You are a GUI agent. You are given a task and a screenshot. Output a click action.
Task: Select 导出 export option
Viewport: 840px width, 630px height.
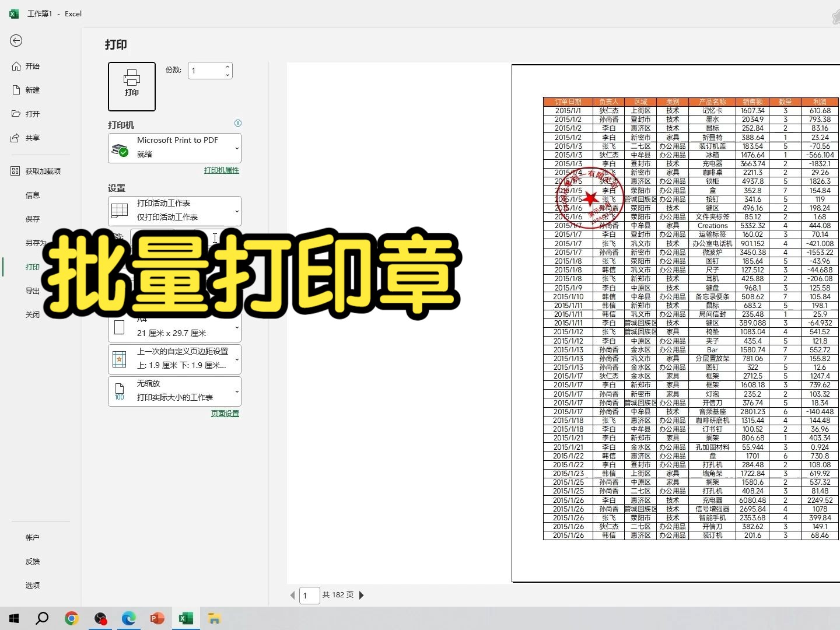pos(33,290)
